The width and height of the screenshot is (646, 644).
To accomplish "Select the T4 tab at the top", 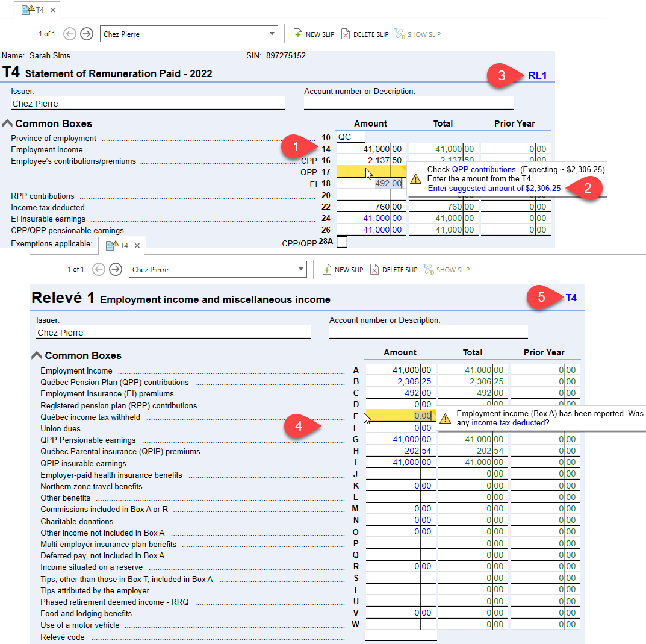I will [x=33, y=10].
